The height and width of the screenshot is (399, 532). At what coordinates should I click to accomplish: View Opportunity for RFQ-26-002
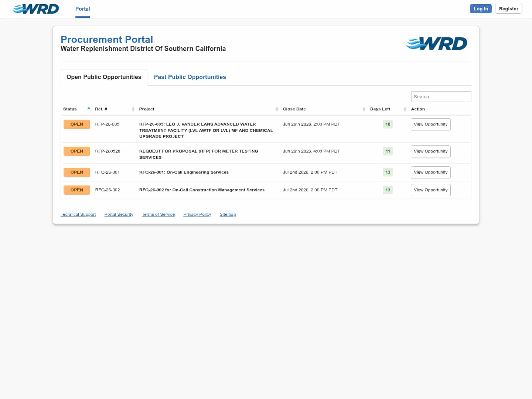pyautogui.click(x=431, y=190)
